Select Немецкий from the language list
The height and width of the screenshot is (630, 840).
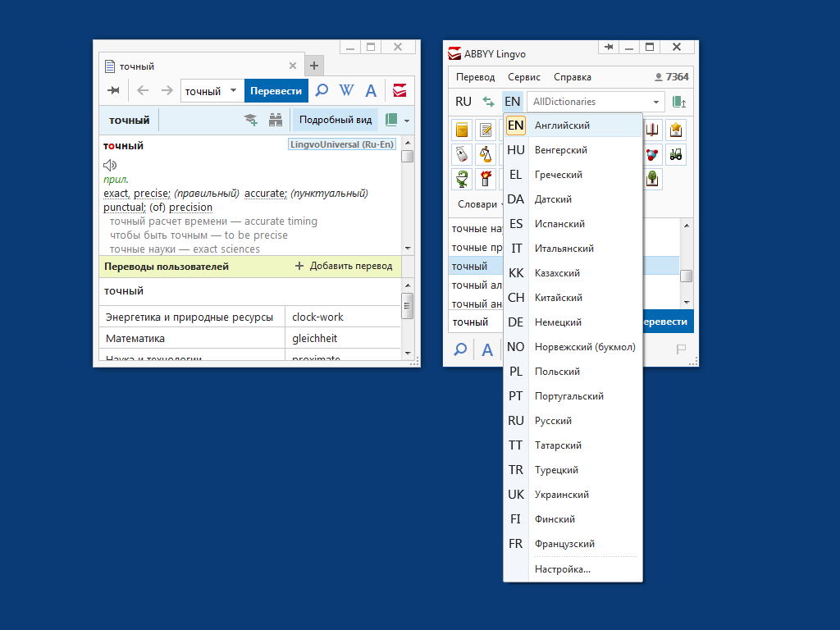pyautogui.click(x=558, y=322)
